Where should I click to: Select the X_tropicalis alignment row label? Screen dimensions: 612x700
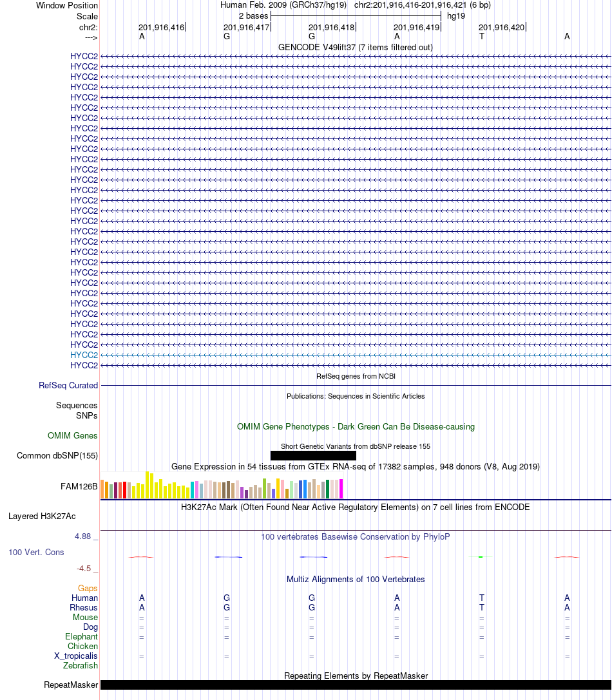76,656
